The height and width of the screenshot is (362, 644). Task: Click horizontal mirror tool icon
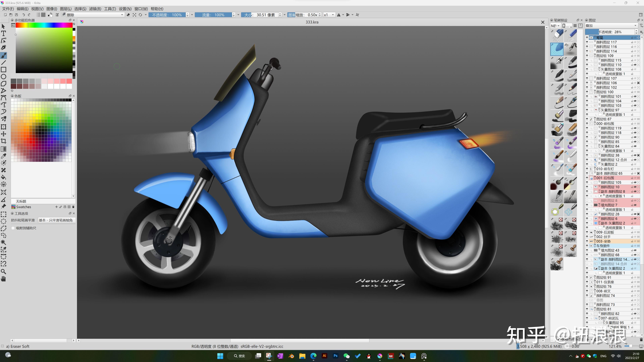click(x=339, y=15)
